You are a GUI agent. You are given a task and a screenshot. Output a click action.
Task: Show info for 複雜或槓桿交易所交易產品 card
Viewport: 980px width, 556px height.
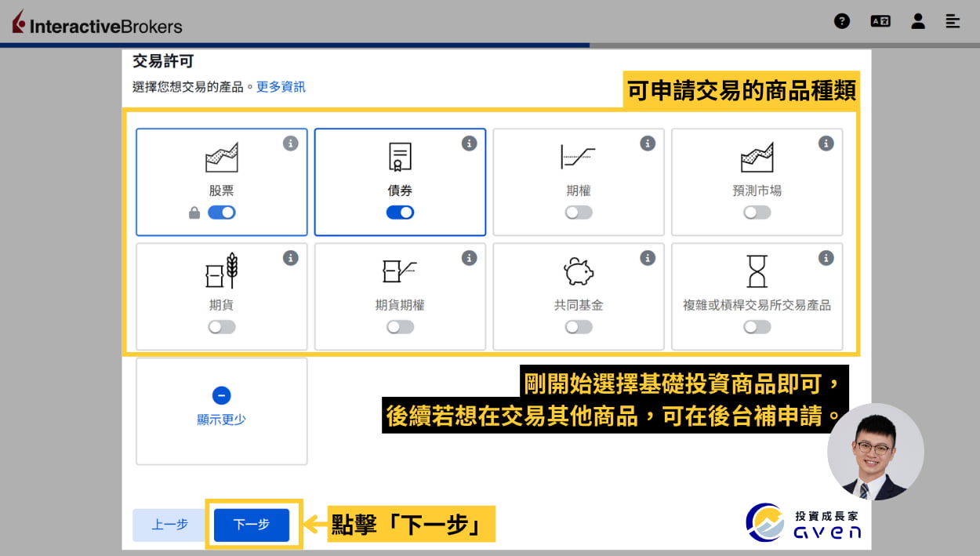pyautogui.click(x=826, y=258)
